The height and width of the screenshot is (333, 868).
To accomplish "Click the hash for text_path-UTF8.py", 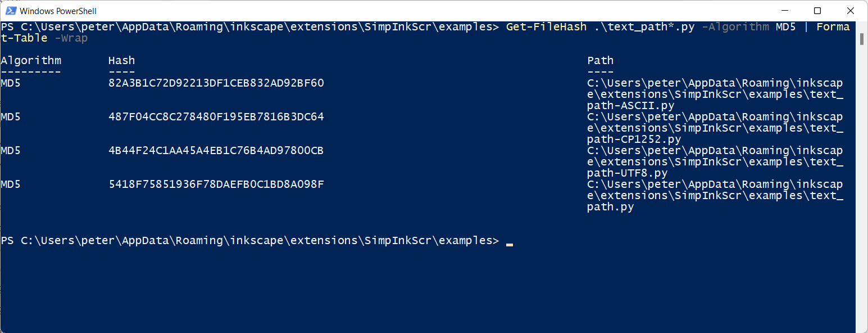I will pyautogui.click(x=216, y=150).
